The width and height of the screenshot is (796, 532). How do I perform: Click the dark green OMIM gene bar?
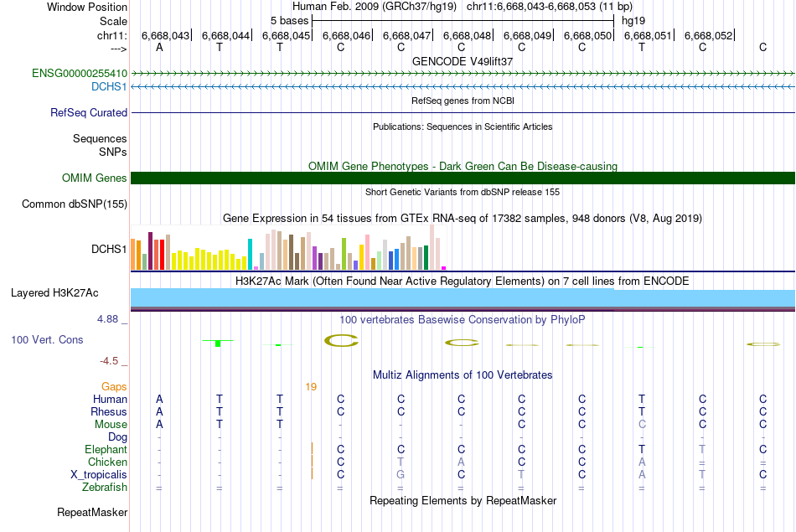click(x=463, y=178)
